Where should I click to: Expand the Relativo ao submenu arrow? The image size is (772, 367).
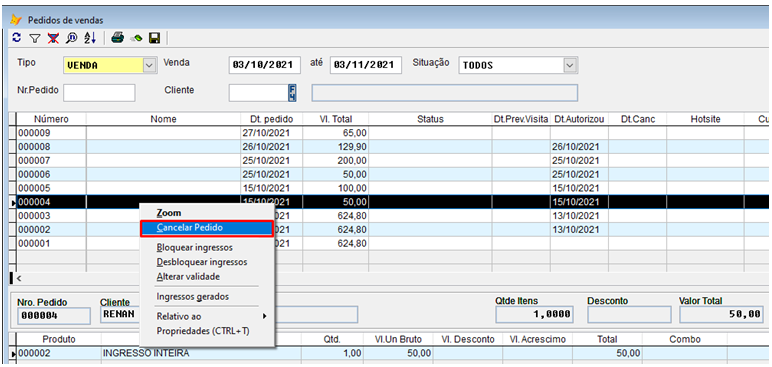pos(264,316)
